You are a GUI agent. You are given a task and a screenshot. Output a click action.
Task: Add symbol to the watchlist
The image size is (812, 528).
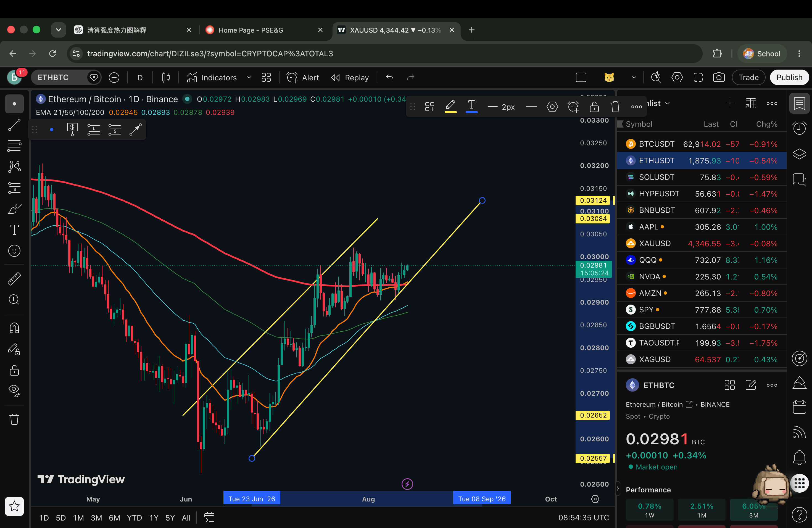click(x=729, y=103)
